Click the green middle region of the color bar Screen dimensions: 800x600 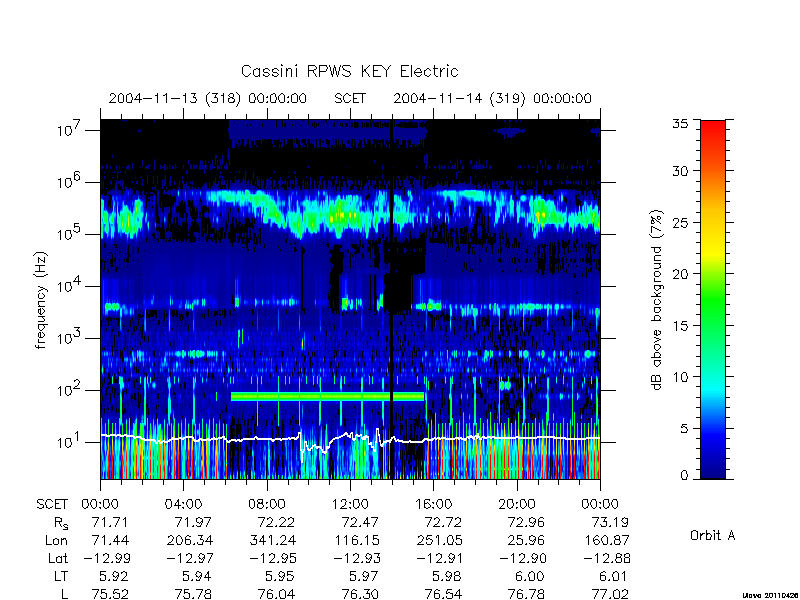coord(713,300)
